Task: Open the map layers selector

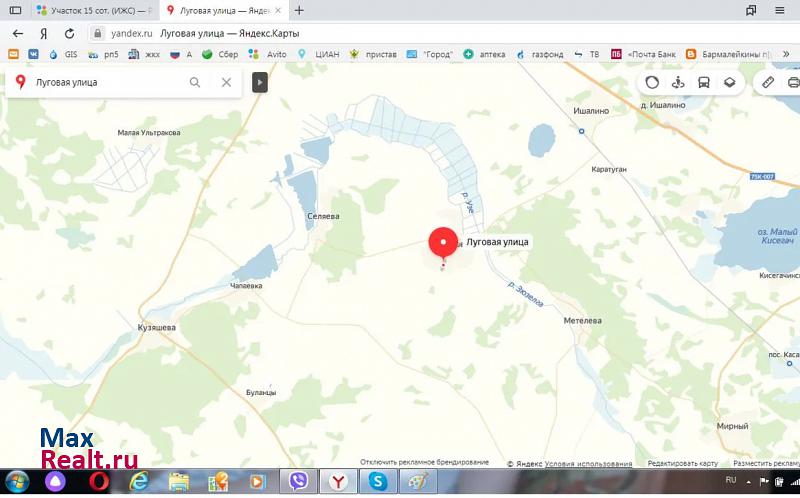Action: (x=730, y=82)
